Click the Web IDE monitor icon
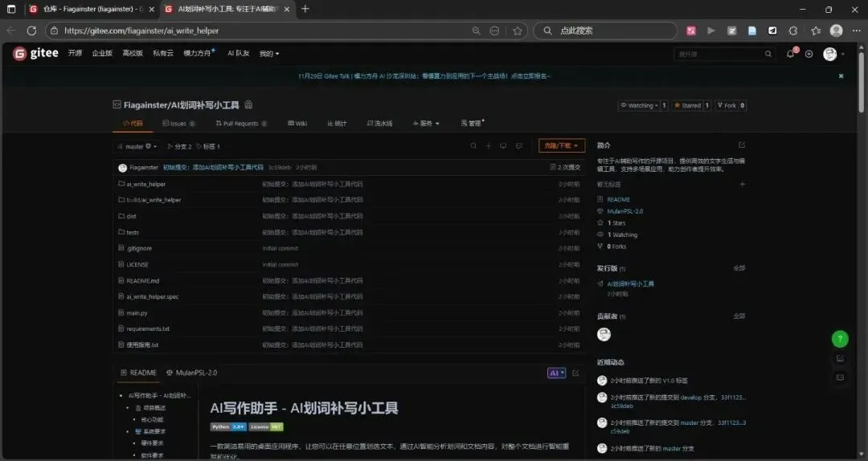Viewport: 868px width, 461px height. pyautogui.click(x=503, y=146)
